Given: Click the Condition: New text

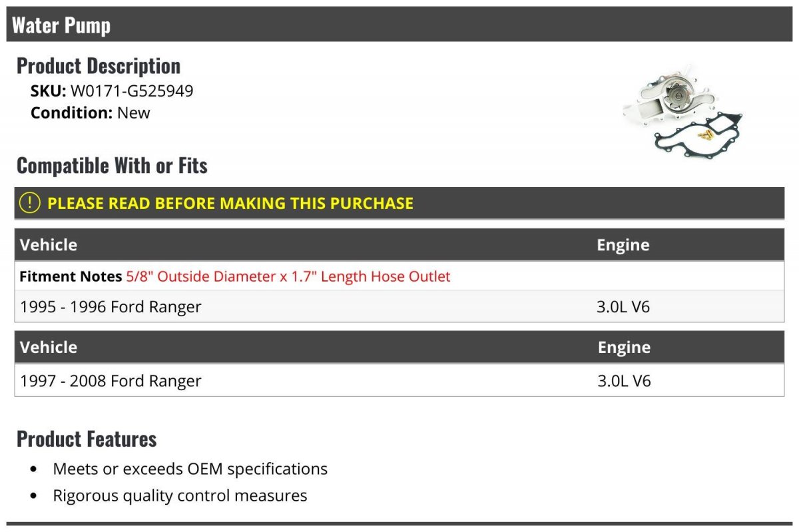Looking at the screenshot, I should (x=91, y=113).
